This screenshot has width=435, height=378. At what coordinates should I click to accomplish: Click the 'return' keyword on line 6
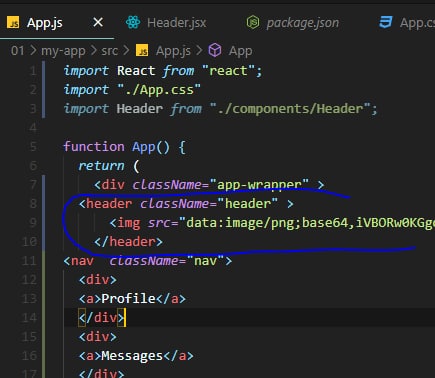click(x=101, y=166)
